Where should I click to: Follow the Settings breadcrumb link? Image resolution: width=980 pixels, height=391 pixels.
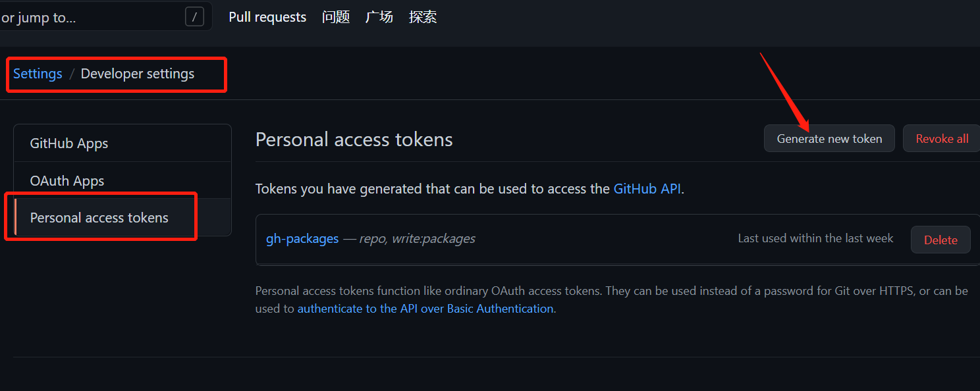tap(38, 74)
